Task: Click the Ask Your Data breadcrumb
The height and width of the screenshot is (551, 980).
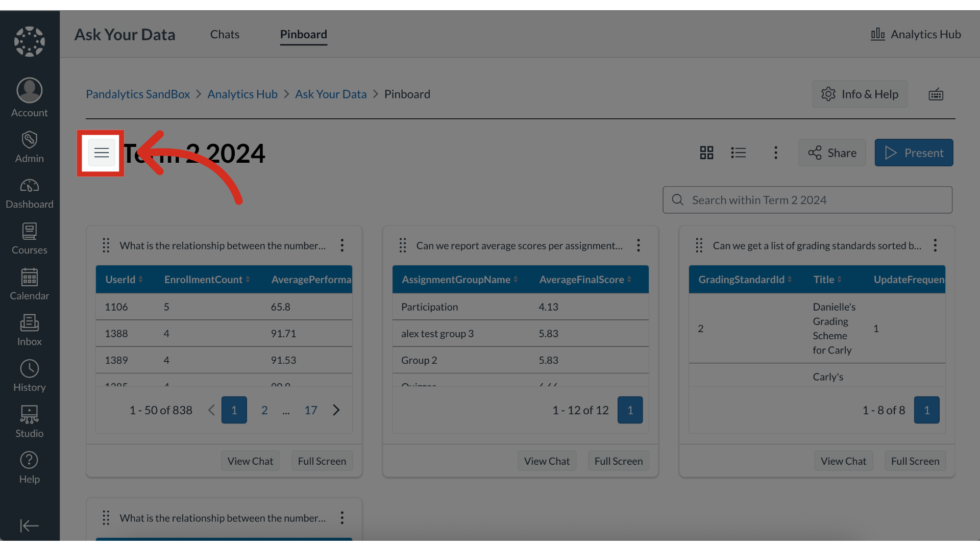Action: (331, 94)
